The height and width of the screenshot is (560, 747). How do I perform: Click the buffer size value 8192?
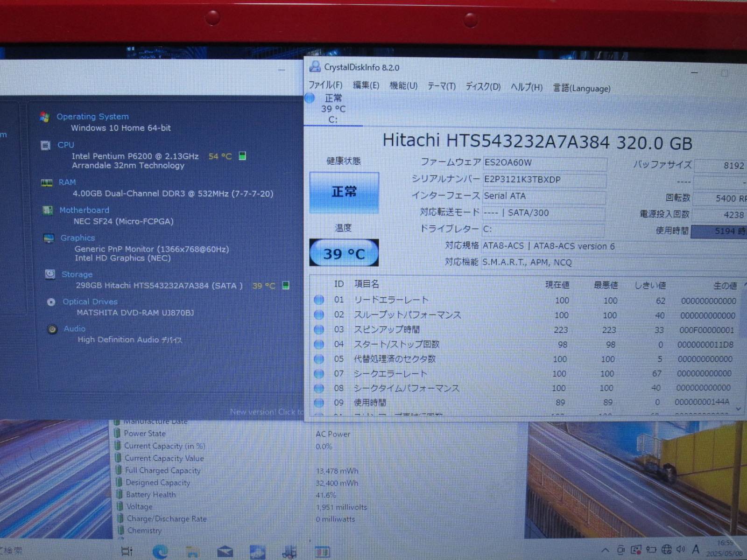click(x=721, y=166)
